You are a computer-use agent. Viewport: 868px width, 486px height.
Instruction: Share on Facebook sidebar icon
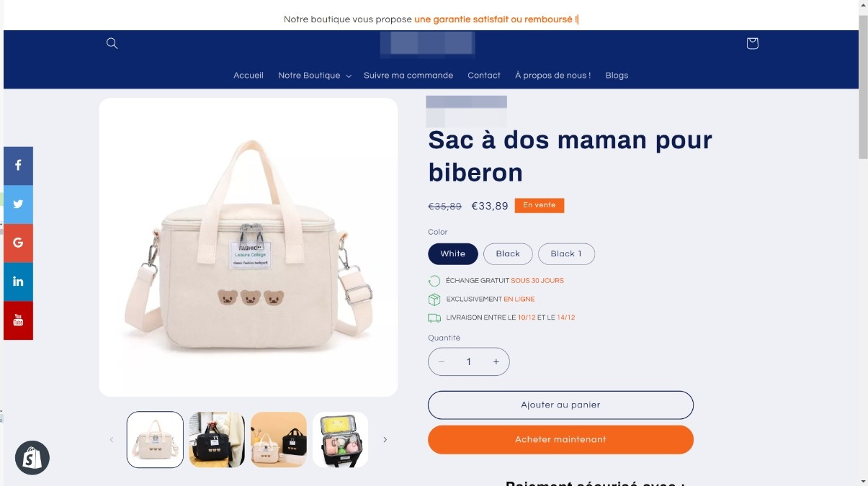click(18, 166)
